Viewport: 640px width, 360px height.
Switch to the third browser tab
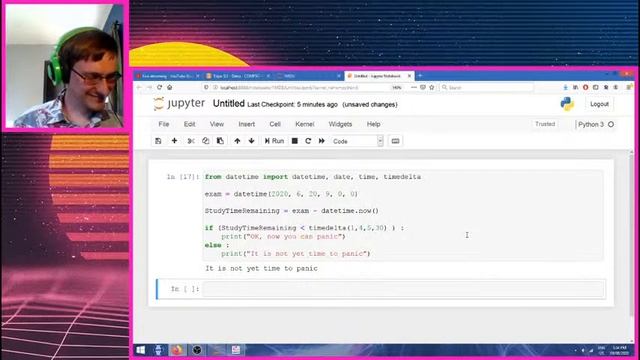(309, 76)
